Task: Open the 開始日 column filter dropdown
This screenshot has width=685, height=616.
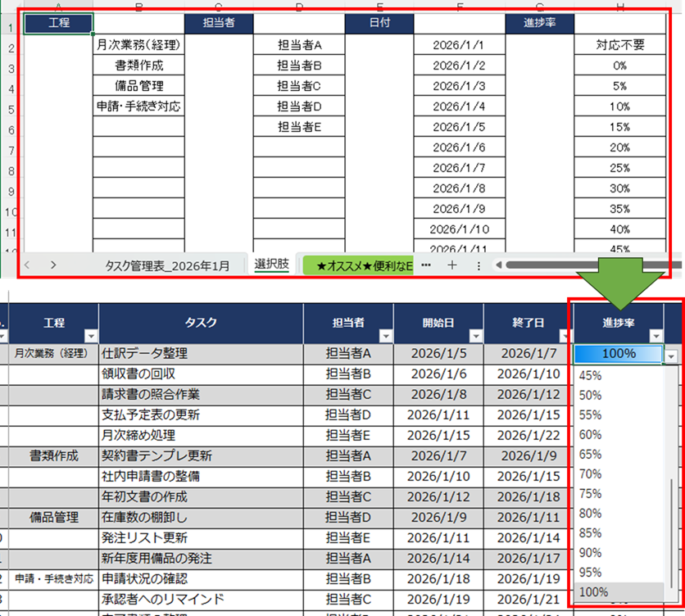Action: click(475, 336)
